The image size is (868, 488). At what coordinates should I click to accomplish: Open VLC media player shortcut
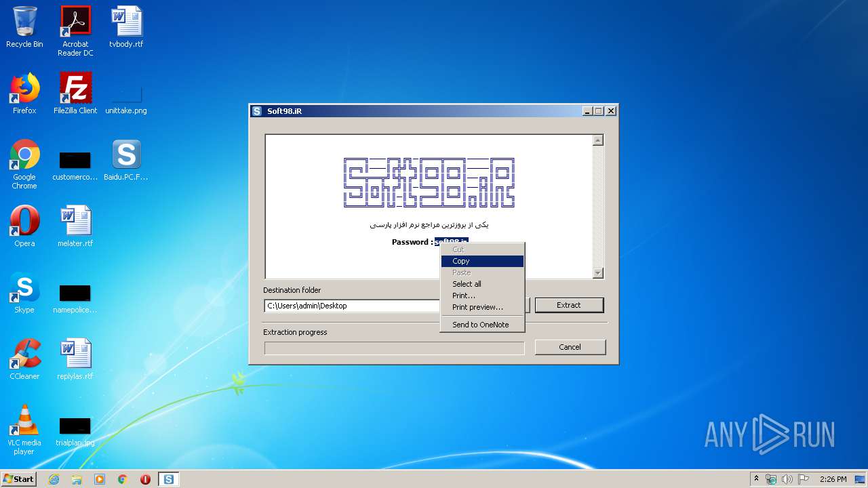[x=24, y=430]
